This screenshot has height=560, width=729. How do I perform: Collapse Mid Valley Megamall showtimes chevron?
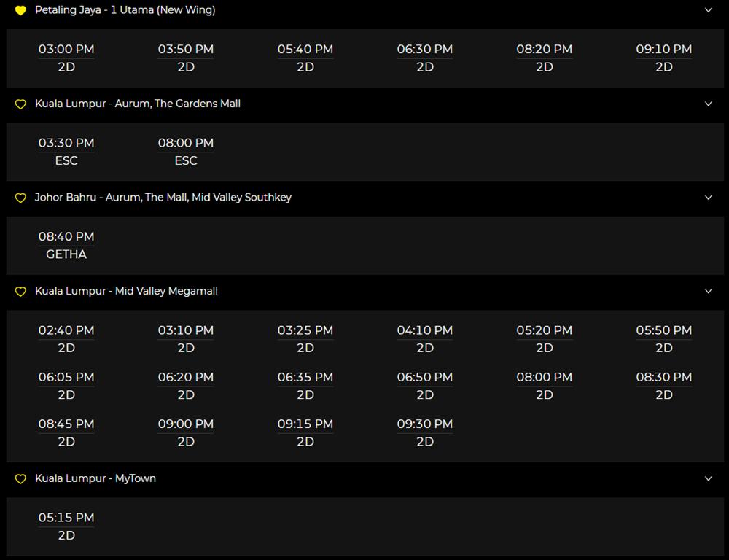pyautogui.click(x=708, y=291)
